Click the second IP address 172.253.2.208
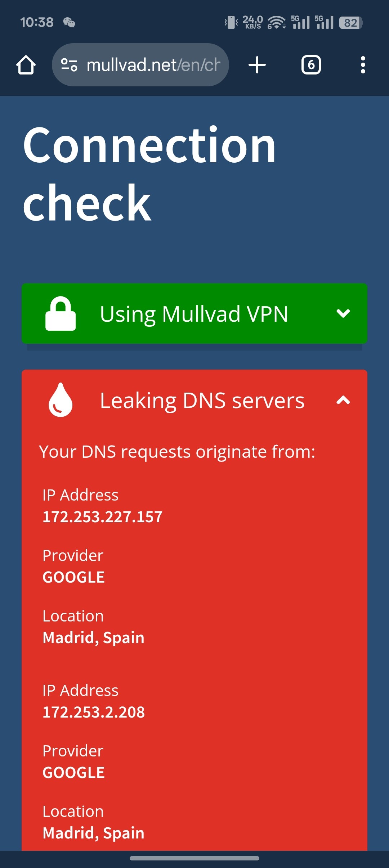Viewport: 389px width, 868px height. point(94,712)
